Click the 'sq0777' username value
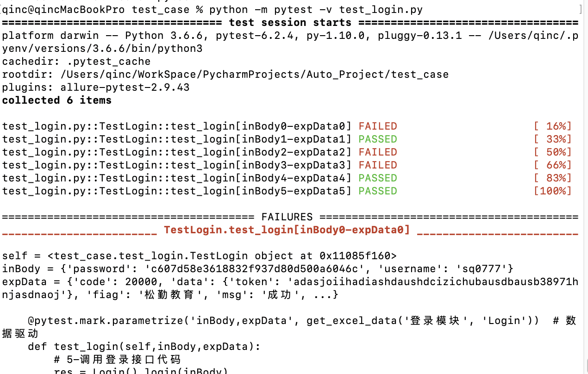The width and height of the screenshot is (588, 374). point(482,269)
